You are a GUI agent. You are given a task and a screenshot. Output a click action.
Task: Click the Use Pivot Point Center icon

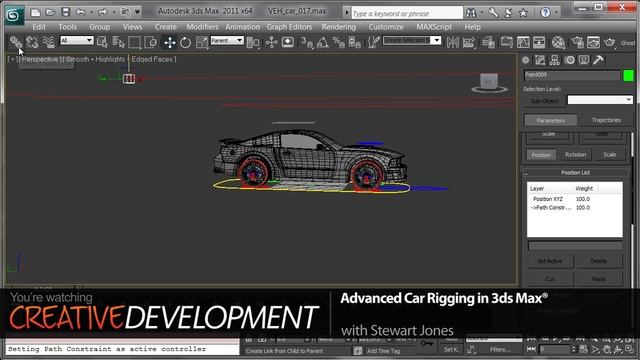coord(253,42)
